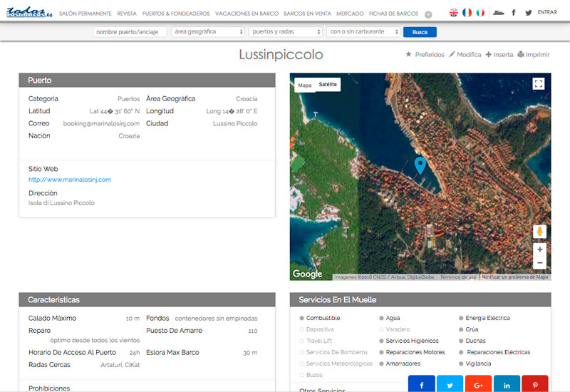
Task: Focus the nombre puerto/anclaje search field
Action: pos(130,32)
